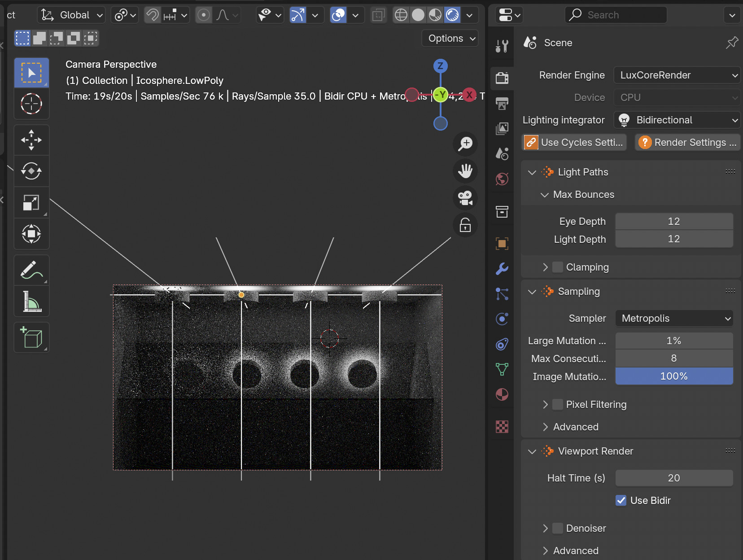Select the Move tool
Viewport: 743px width, 560px height.
[31, 140]
